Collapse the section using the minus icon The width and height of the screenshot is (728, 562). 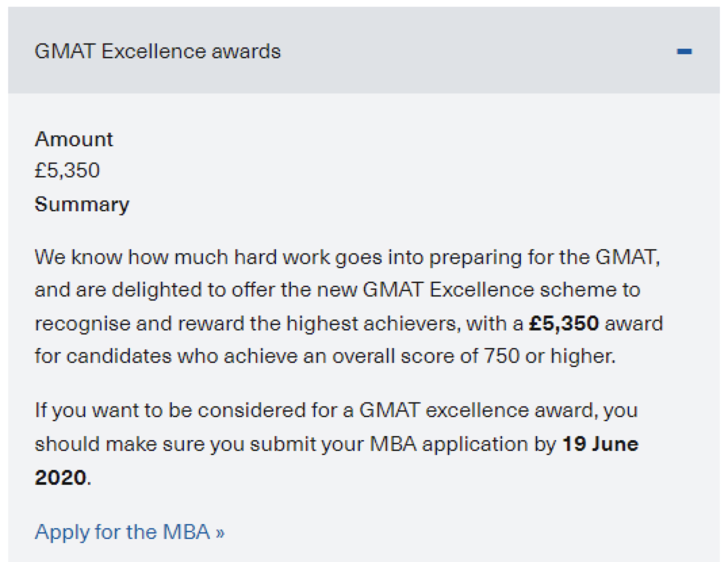click(x=684, y=51)
